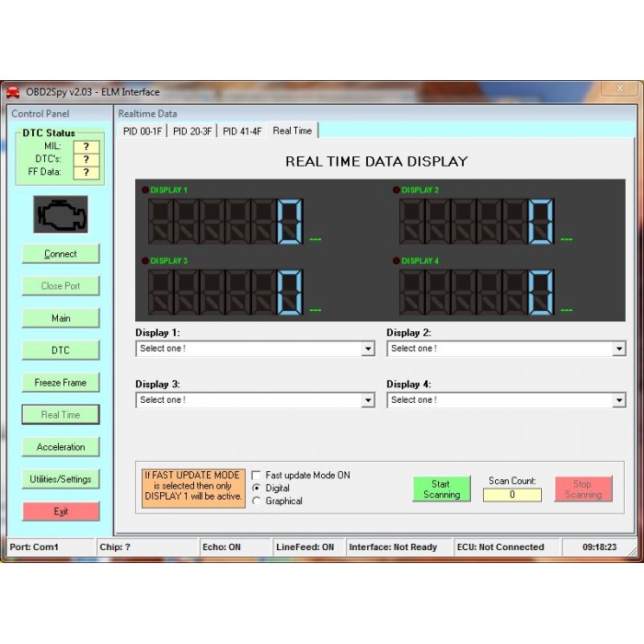Open the Display 3 dropdown list

pyautogui.click(x=368, y=401)
